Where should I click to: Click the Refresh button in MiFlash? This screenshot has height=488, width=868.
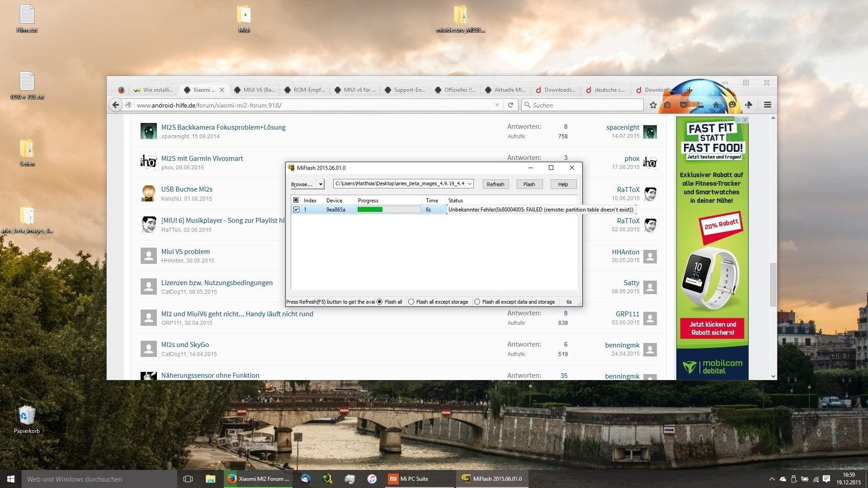coord(495,184)
